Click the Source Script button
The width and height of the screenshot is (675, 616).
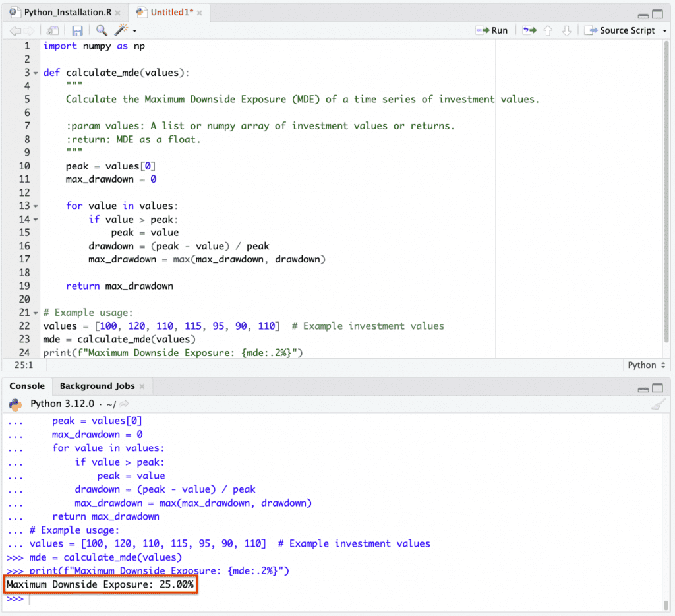pyautogui.click(x=620, y=30)
